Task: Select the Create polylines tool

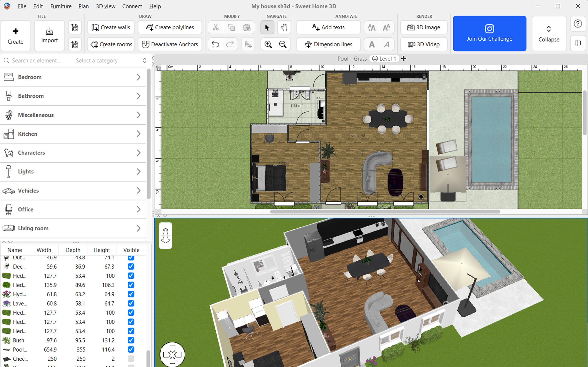Action: (170, 27)
